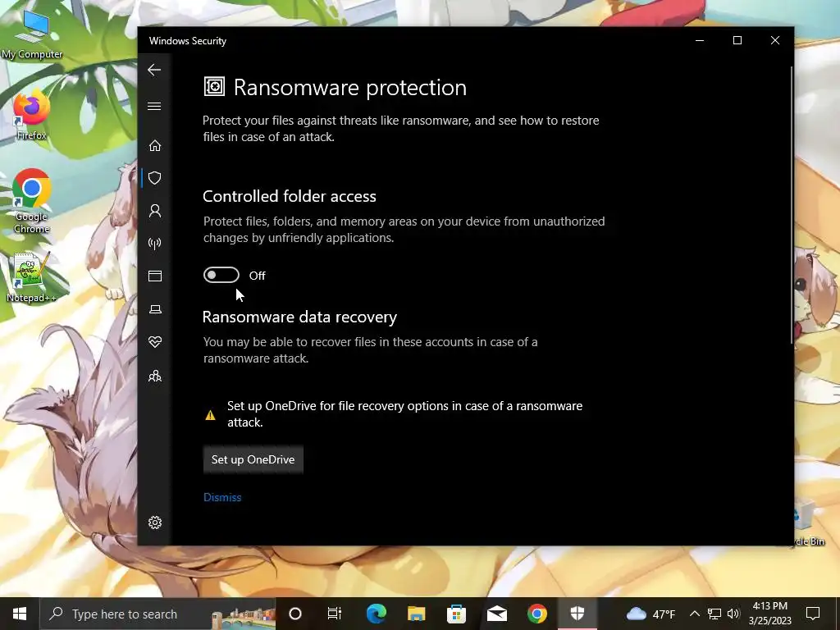Open File Explorer from taskbar
This screenshot has width=840, height=630.
[x=416, y=614]
